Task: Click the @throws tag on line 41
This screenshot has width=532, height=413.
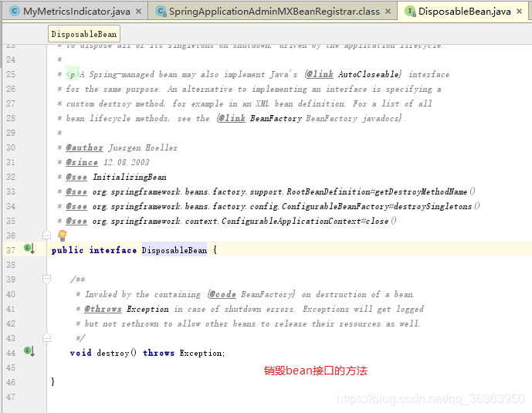Action: [103, 309]
